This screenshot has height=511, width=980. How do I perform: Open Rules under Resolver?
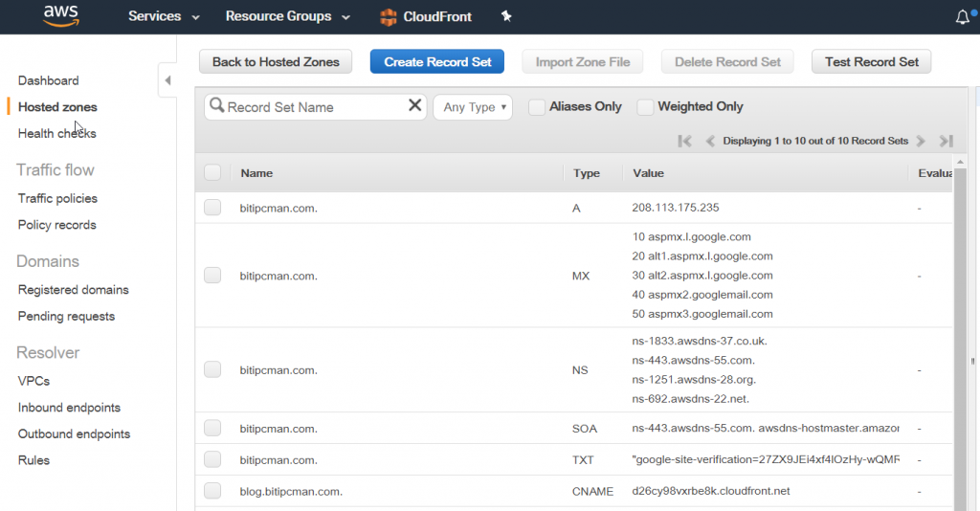coord(33,460)
